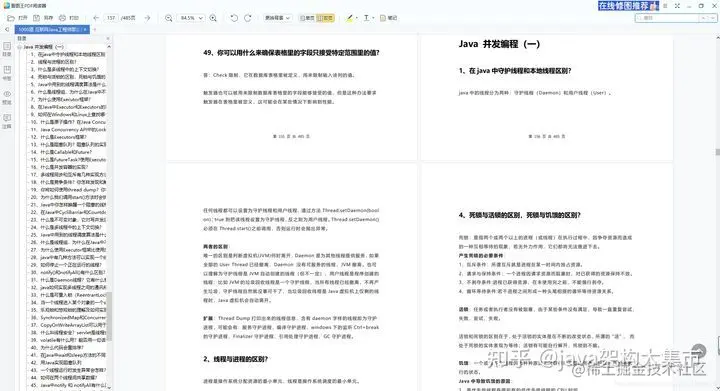720x391 pixels.
Task: Collapse sidebar with left chevron above panel
Action: [7, 29]
